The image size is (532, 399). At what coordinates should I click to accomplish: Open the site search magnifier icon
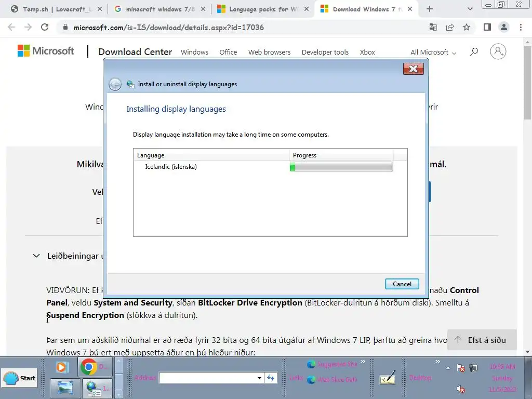point(474,52)
